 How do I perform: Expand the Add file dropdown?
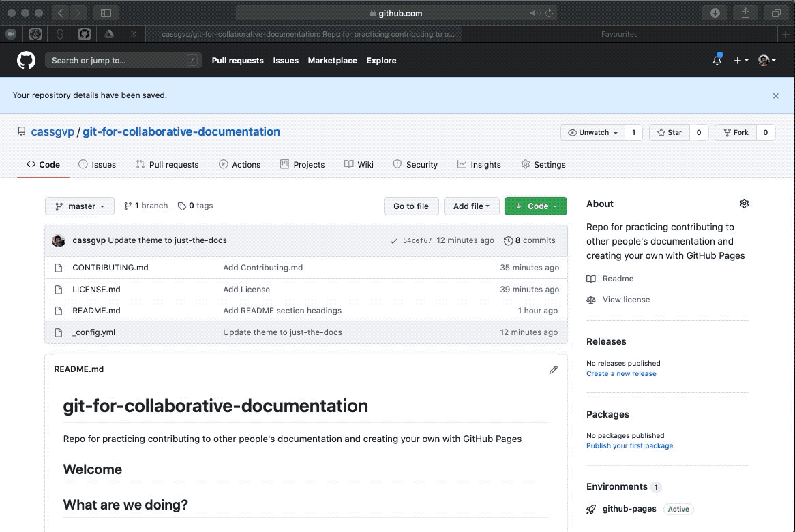(x=471, y=206)
